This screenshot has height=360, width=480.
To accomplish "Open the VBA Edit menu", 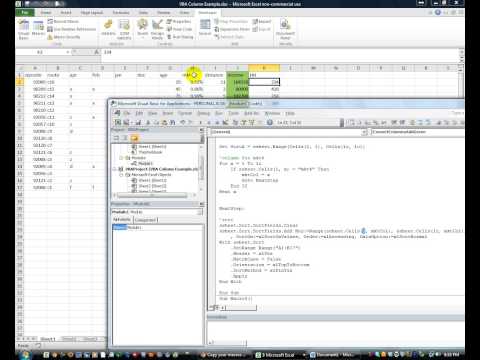I will click(139, 114).
